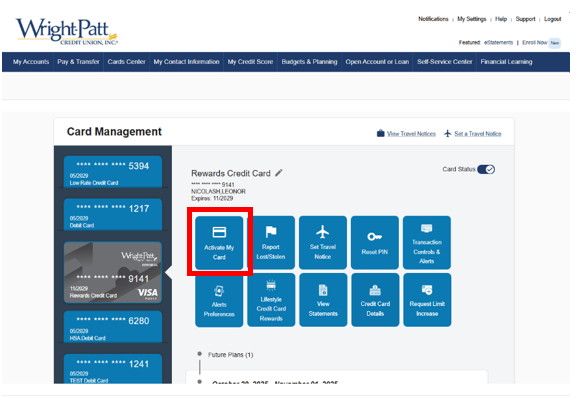Open the My Credit Score menu

pos(250,62)
